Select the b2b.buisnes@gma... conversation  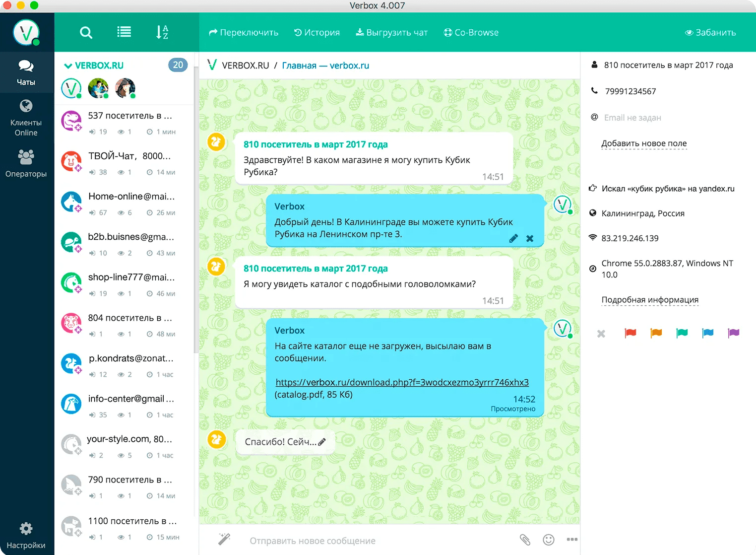[x=124, y=244]
